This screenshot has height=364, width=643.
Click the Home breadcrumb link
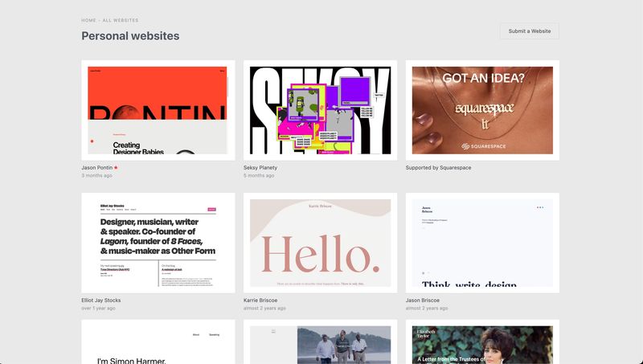[x=88, y=20]
